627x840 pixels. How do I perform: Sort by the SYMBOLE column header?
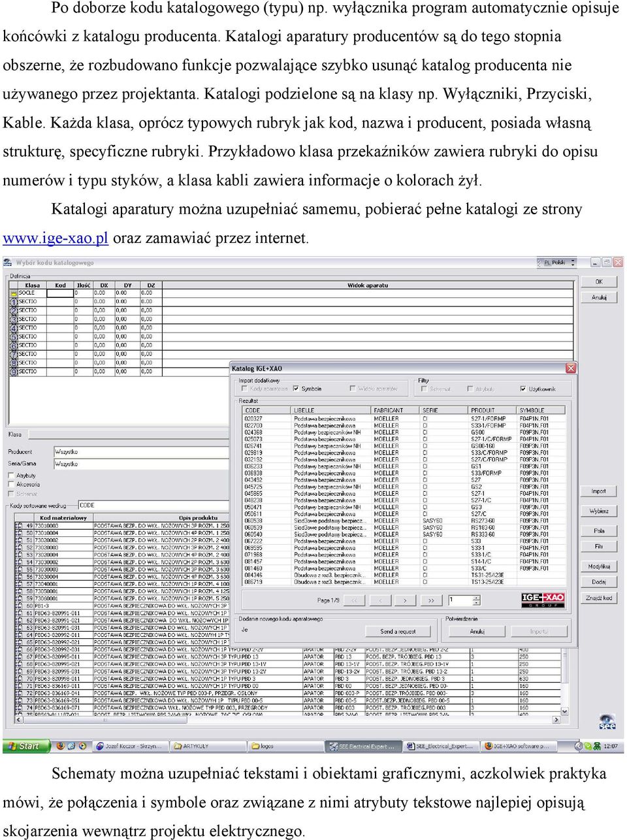[x=541, y=410]
